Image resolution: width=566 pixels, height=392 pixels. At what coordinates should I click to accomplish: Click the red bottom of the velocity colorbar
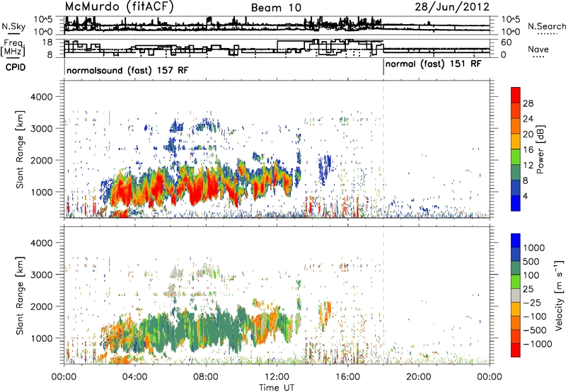point(516,350)
